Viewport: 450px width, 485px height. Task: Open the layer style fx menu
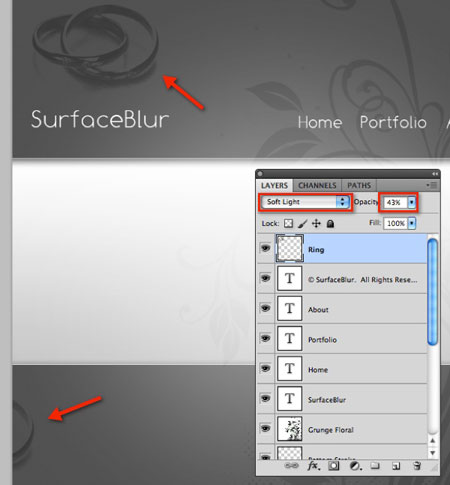pos(313,466)
